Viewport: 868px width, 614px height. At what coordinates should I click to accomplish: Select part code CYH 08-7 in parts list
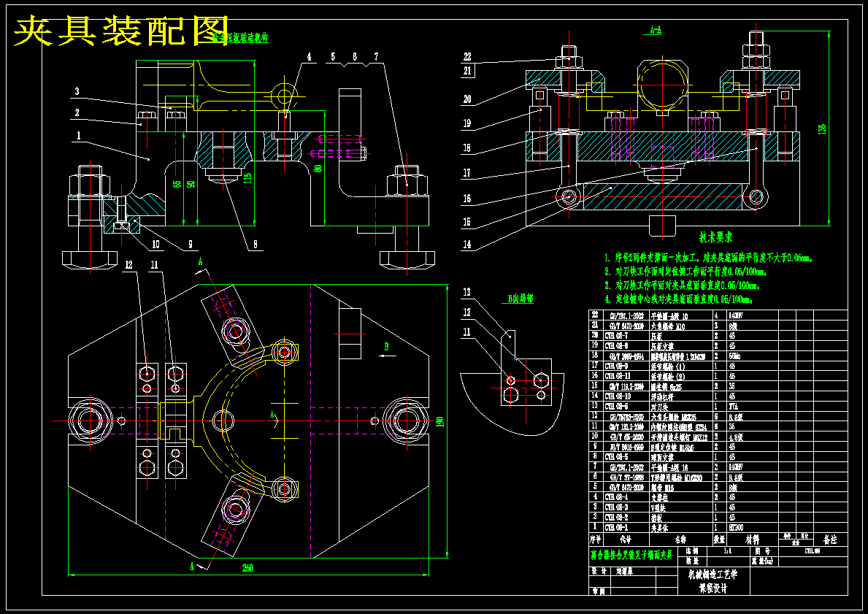click(617, 336)
